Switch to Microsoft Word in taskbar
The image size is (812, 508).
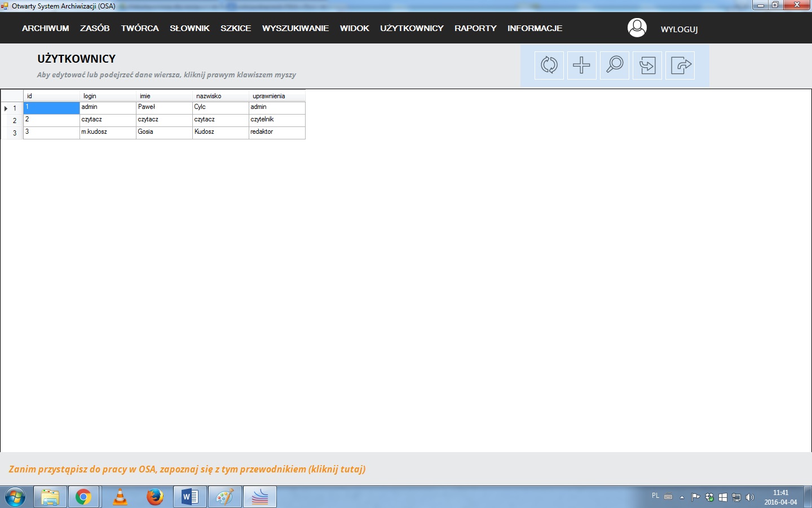(190, 497)
